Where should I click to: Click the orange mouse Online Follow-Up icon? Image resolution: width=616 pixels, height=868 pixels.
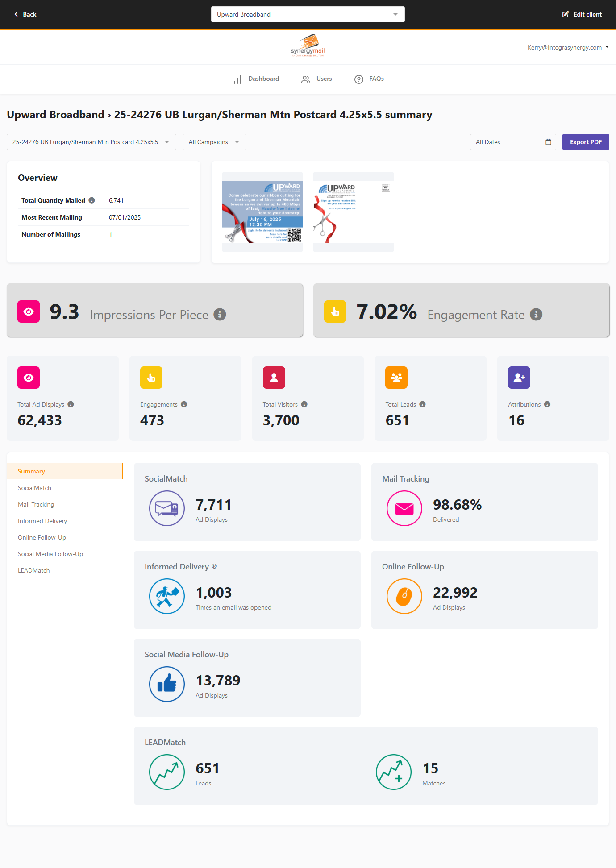(x=404, y=596)
